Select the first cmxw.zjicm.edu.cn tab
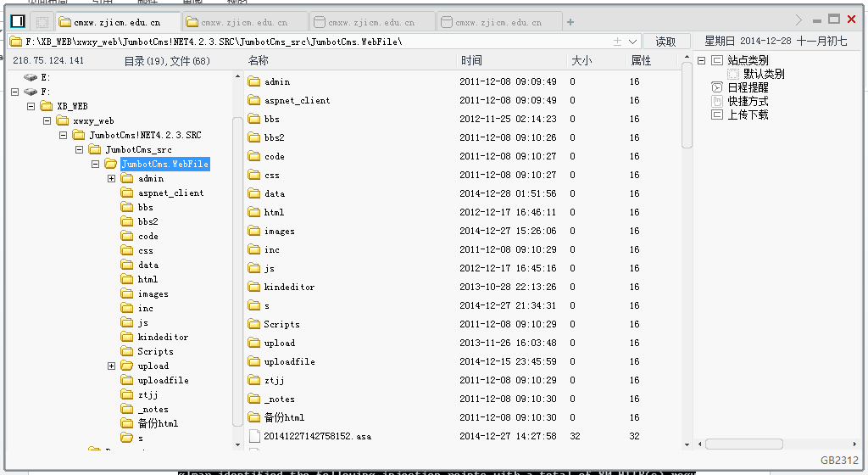The height and width of the screenshot is (475, 868). 118,22
